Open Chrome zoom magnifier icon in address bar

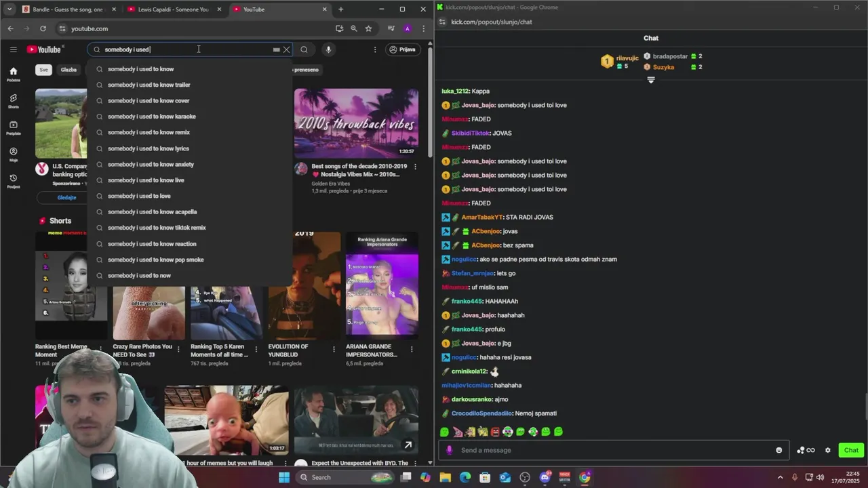coord(353,28)
